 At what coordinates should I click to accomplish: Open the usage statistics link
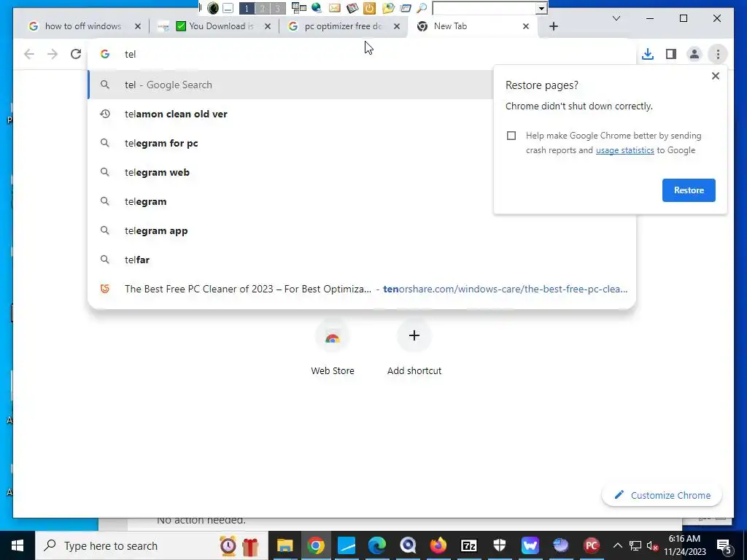(624, 150)
